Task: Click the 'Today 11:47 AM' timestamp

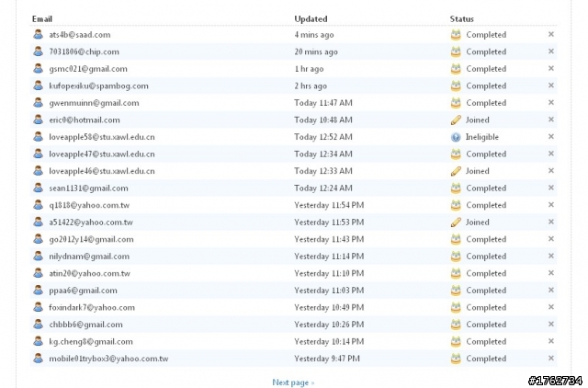Action: 323,103
